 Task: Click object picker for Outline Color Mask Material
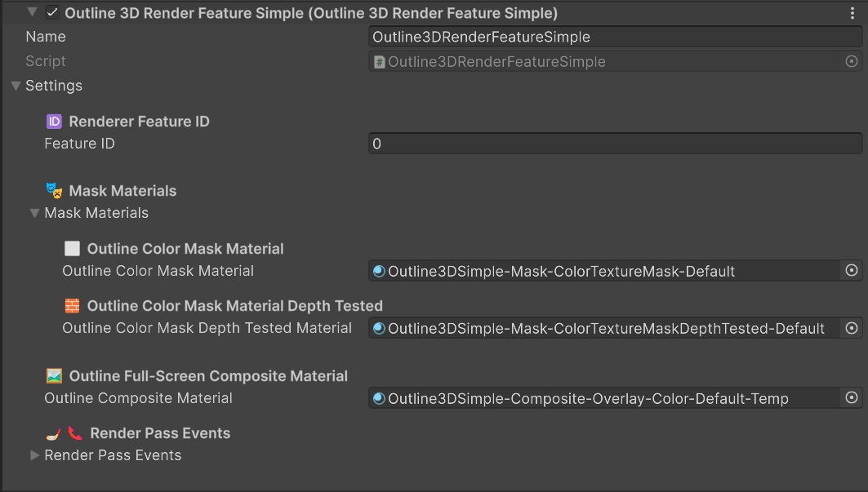pyautogui.click(x=852, y=271)
